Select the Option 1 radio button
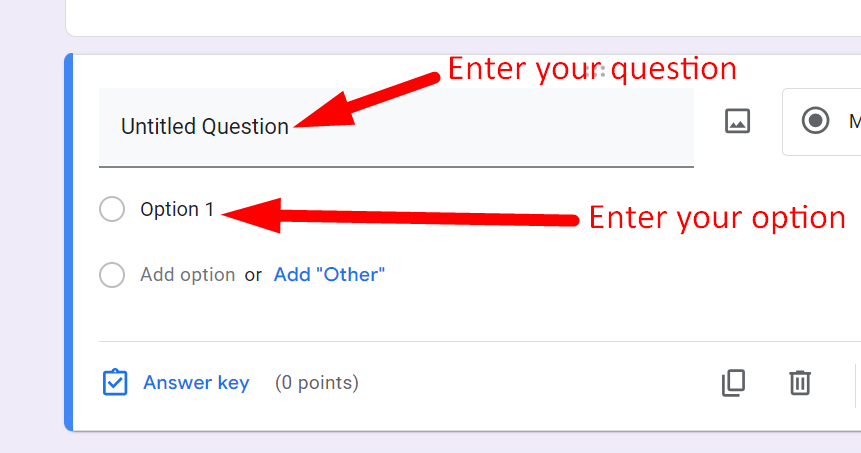The image size is (861, 453). coord(112,209)
